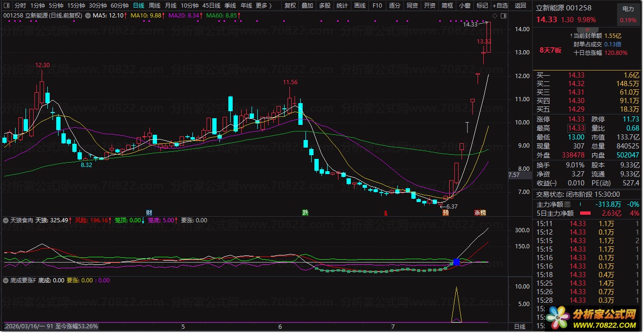Click 买二 price 14.32 row
Viewport: 644px width, 333px height.
(588, 84)
